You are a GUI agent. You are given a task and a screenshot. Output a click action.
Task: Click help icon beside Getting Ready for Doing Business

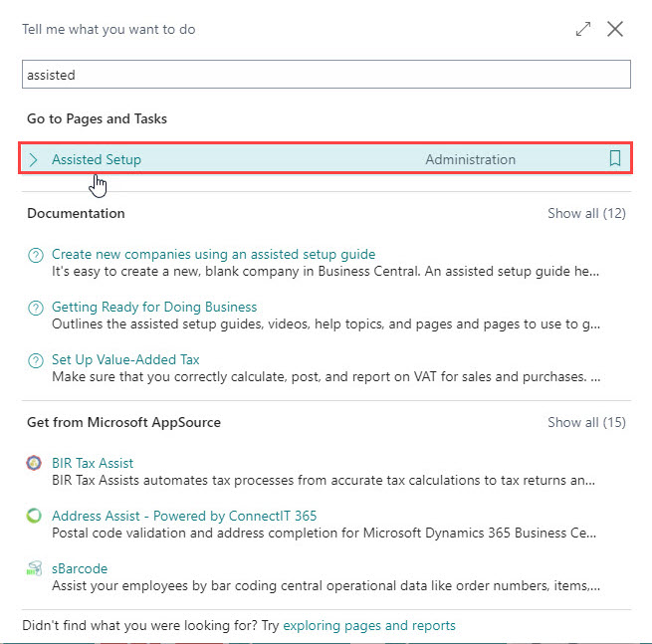(36, 308)
